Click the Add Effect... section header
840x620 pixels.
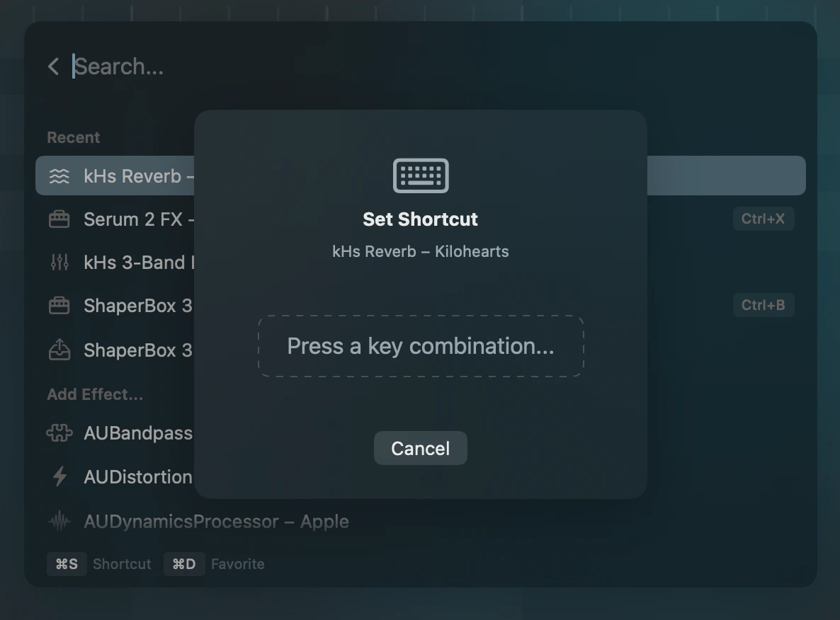point(95,395)
